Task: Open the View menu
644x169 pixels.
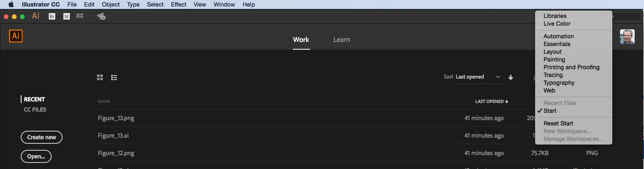Action: (199, 4)
